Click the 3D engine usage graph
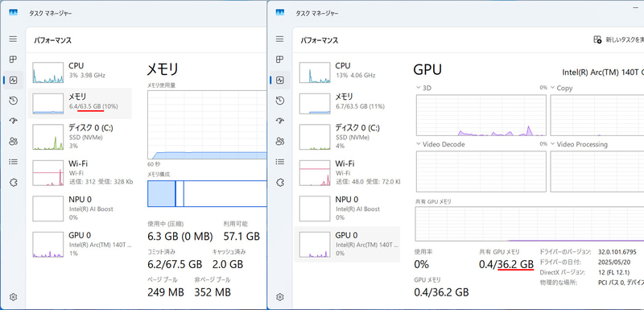 [481, 115]
